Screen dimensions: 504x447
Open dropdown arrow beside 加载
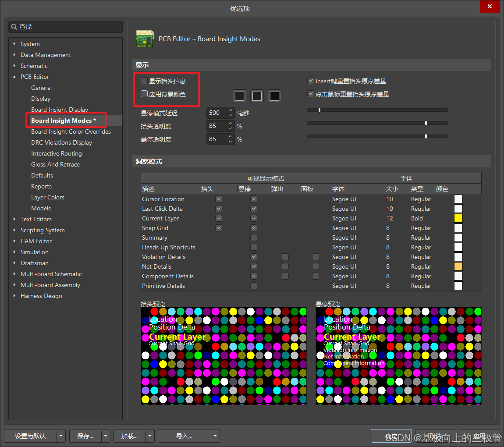point(150,436)
